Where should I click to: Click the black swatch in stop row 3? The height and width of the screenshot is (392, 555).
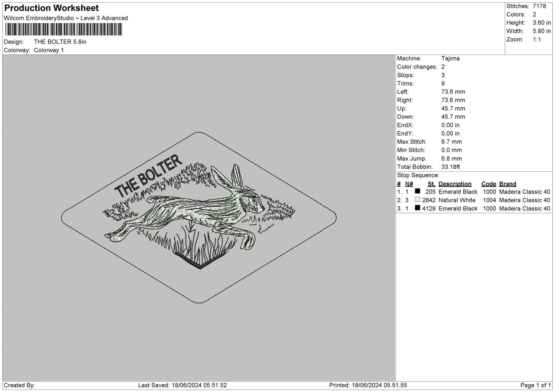pyautogui.click(x=417, y=208)
